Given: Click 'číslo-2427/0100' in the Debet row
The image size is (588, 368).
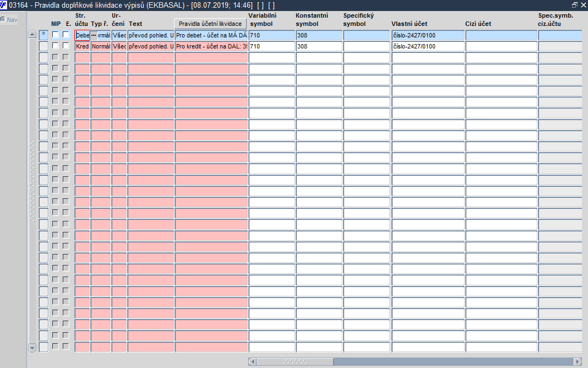Looking at the screenshot, I should coord(428,35).
